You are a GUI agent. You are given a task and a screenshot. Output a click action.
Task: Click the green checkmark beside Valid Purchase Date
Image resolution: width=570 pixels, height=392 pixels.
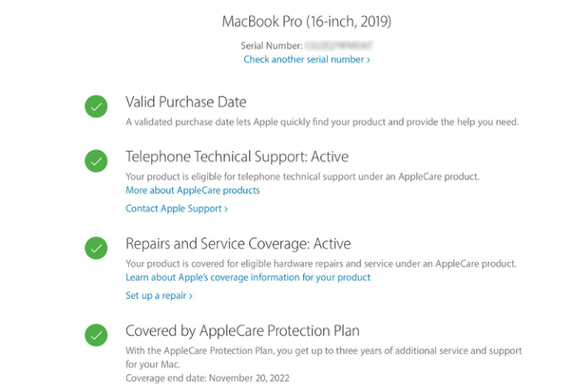96,106
